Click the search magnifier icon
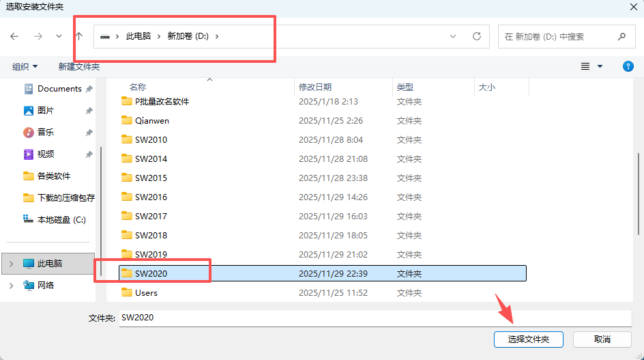644x360 pixels. (x=621, y=37)
